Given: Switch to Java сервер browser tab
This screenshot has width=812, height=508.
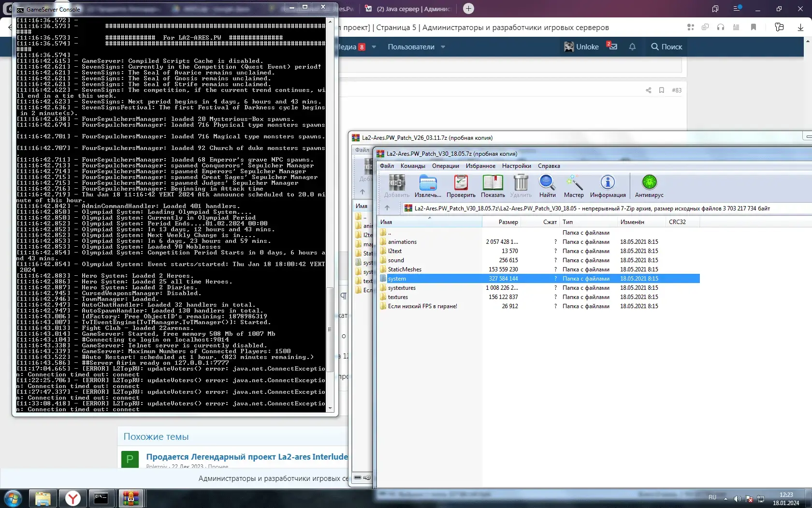Looking at the screenshot, I should pyautogui.click(x=408, y=9).
